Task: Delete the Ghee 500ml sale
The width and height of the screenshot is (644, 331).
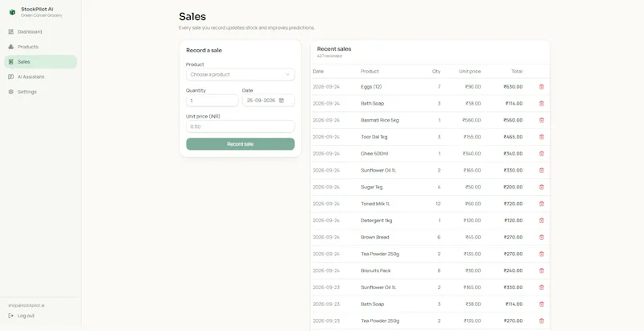Action: pos(541,154)
